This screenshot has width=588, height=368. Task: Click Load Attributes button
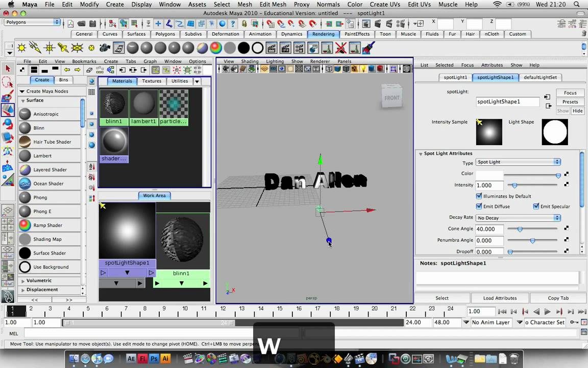tap(500, 298)
